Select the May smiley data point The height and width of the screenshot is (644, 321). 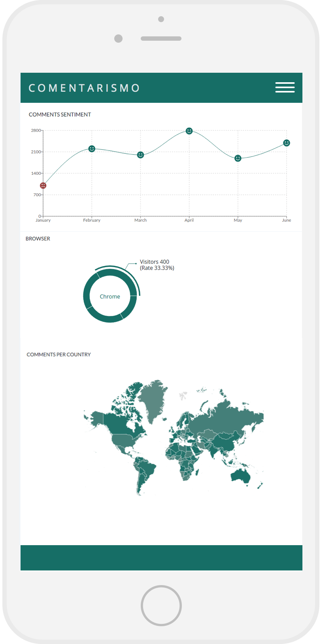(238, 158)
